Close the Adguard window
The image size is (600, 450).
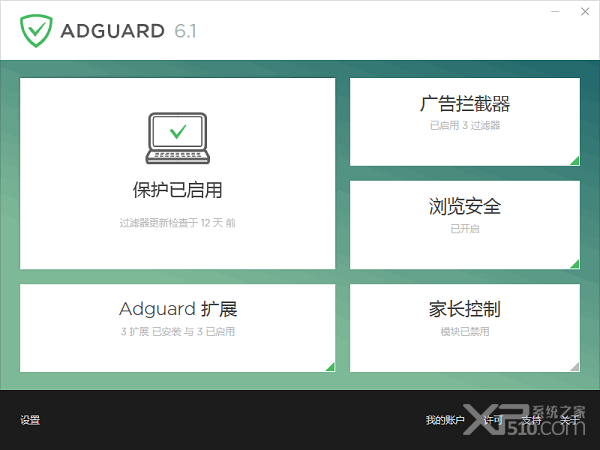pos(585,11)
